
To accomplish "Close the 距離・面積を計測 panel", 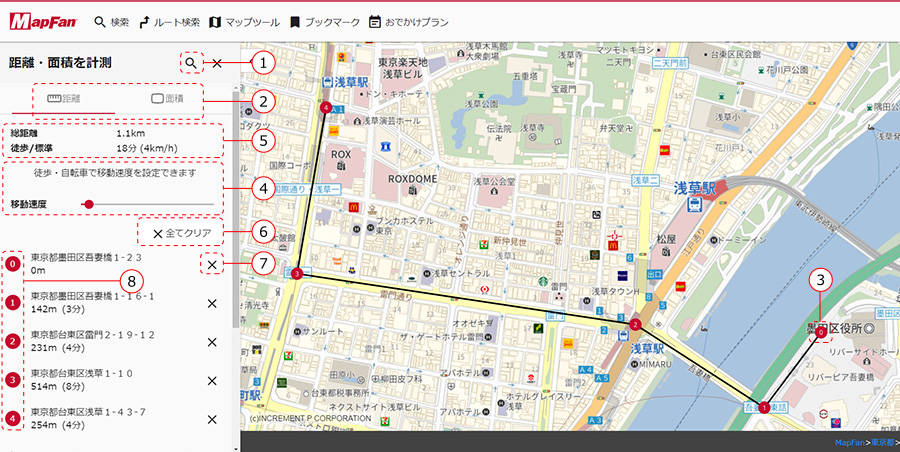I will 217,63.
